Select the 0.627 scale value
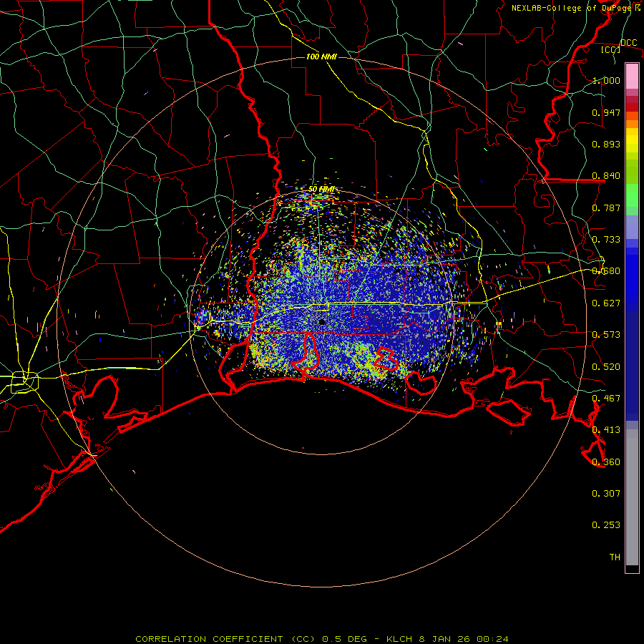This screenshot has height=644, width=644. click(x=606, y=303)
